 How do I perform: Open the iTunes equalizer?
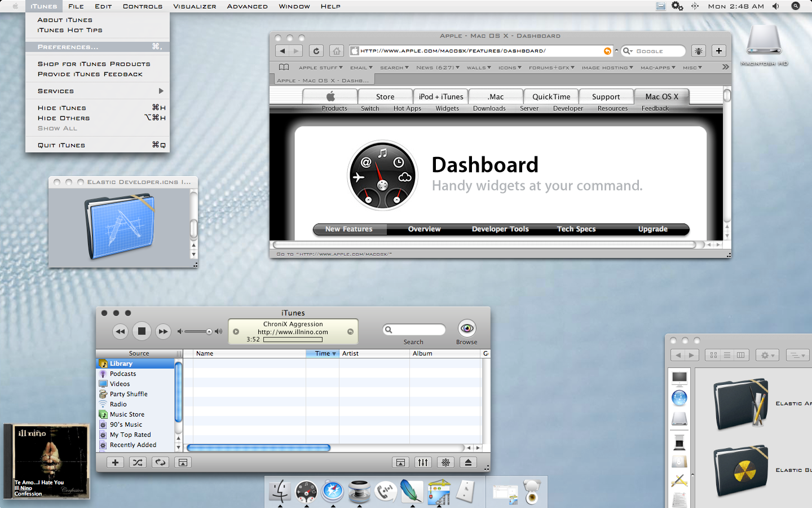coord(423,462)
